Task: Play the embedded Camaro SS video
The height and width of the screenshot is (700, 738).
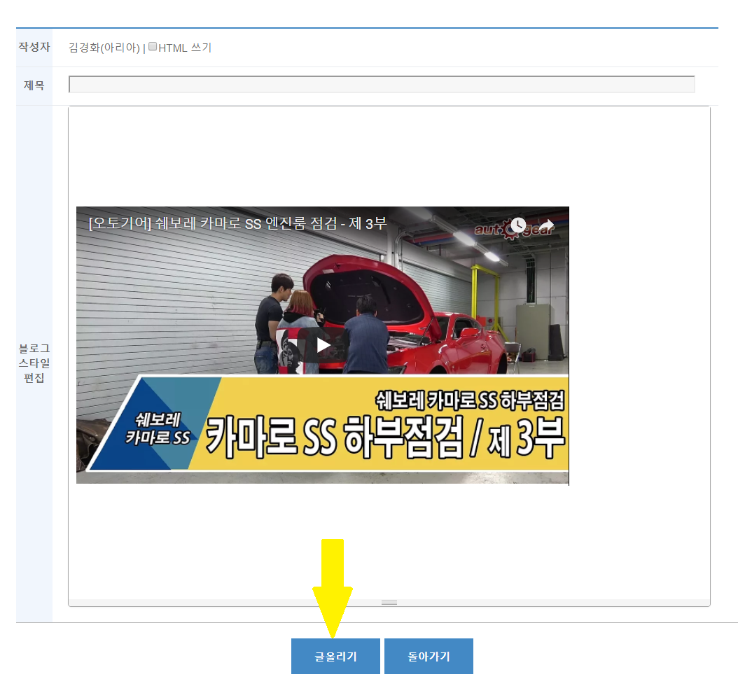Action: click(323, 345)
